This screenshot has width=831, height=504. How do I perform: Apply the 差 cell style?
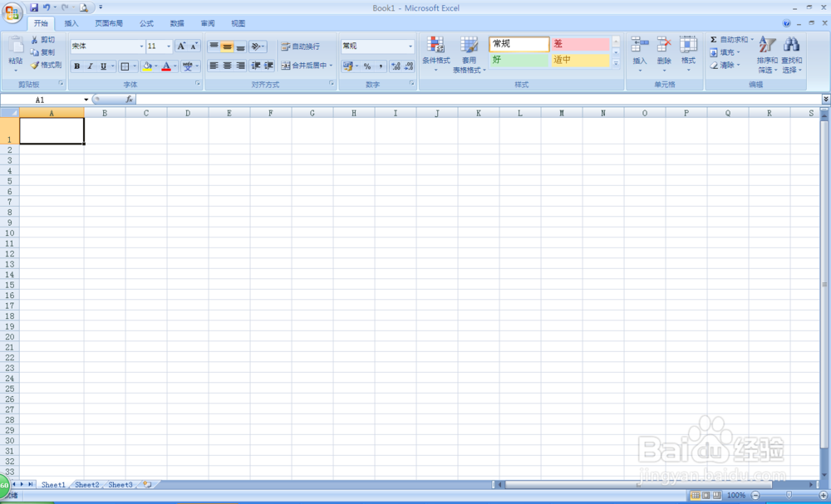pyautogui.click(x=580, y=44)
